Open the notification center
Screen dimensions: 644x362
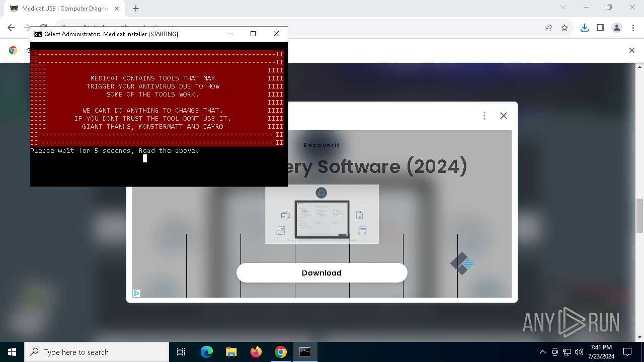click(x=627, y=352)
